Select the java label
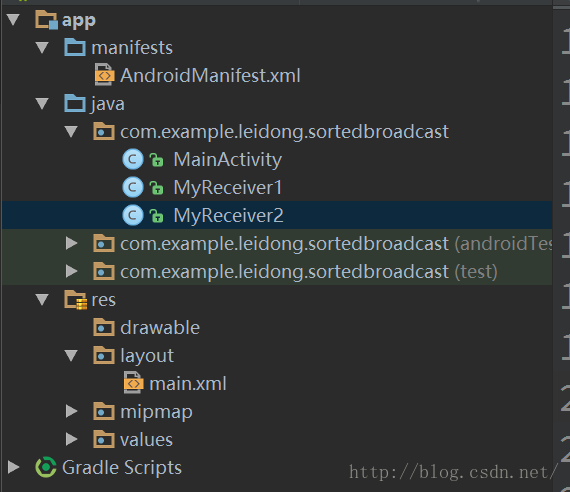570x492 pixels. coord(108,105)
